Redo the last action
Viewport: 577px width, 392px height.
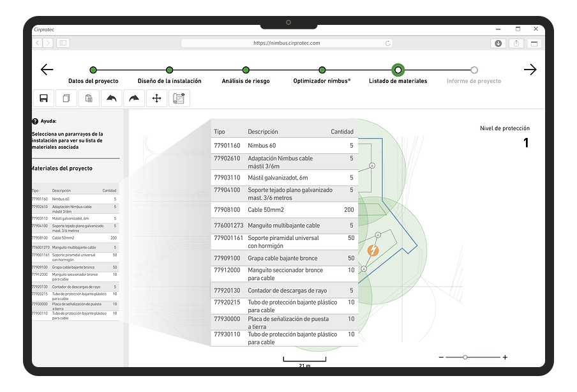pyautogui.click(x=133, y=98)
